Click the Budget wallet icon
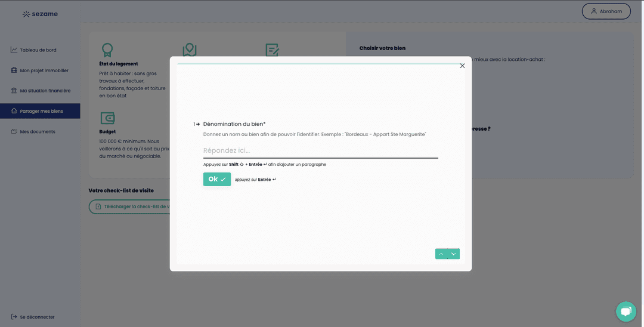 coord(107,118)
